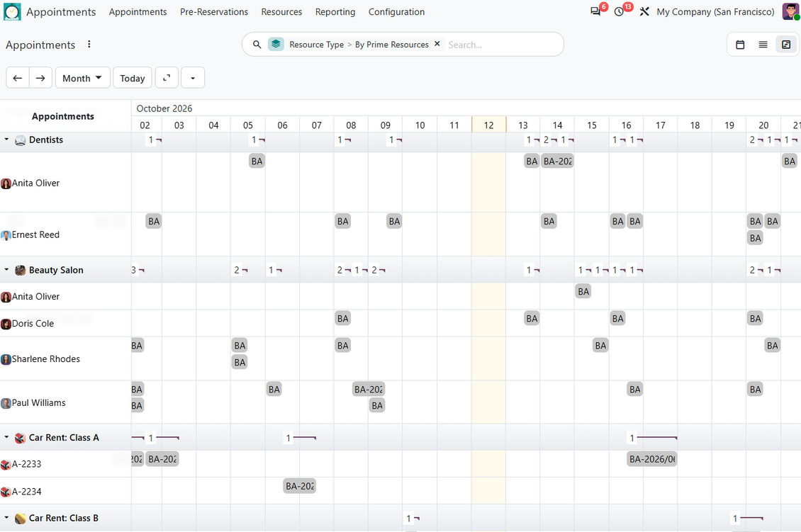
Task: Open Paul Williams' BA-202 pill on the 8th
Action: (369, 390)
